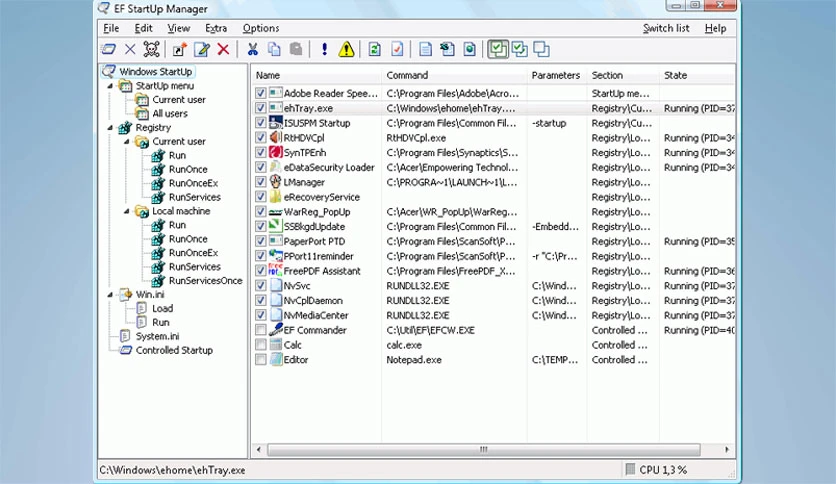
Task: Click the page with red checkmark icon
Action: (x=397, y=50)
